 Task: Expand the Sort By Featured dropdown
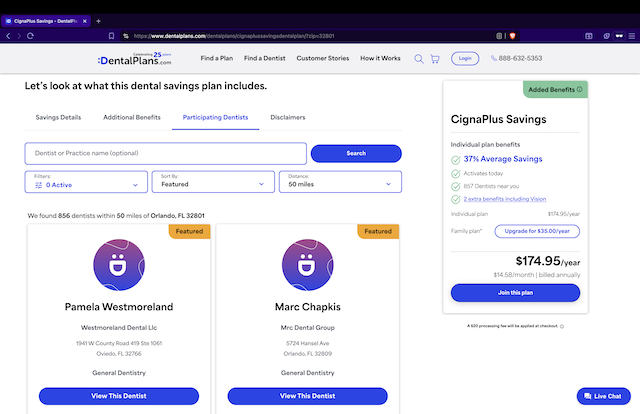[x=212, y=182]
